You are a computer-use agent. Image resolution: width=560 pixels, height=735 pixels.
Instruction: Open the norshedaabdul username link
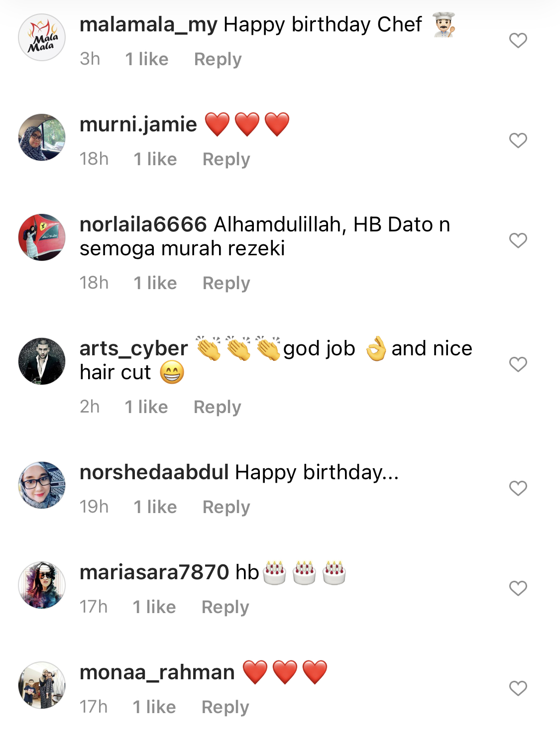pyautogui.click(x=154, y=472)
